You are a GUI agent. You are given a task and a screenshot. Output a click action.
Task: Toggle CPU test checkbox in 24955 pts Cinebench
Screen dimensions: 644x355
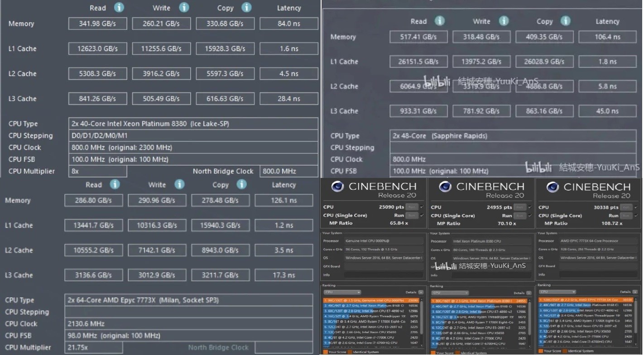click(530, 207)
